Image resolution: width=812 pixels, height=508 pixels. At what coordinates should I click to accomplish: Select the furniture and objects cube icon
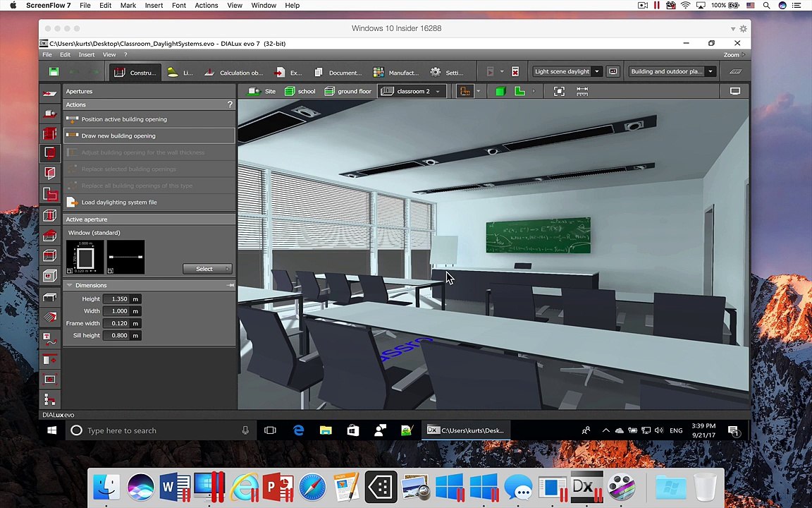click(x=50, y=275)
